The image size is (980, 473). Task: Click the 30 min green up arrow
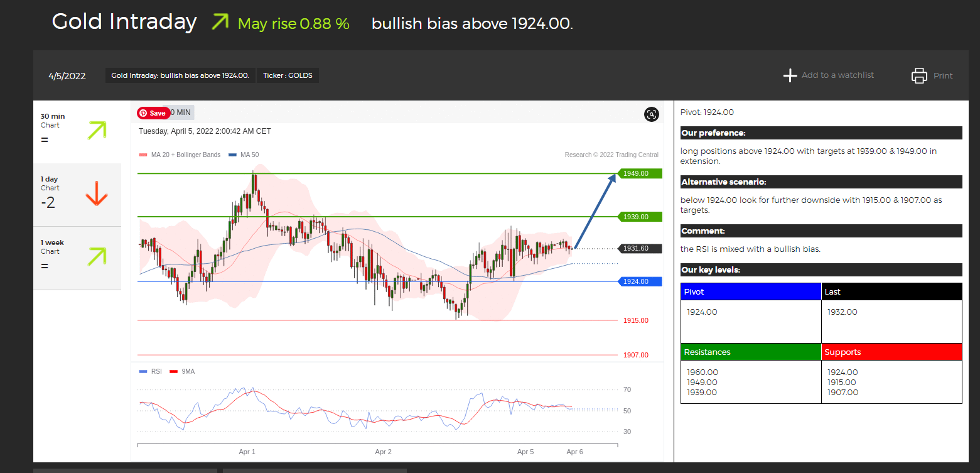(x=97, y=130)
